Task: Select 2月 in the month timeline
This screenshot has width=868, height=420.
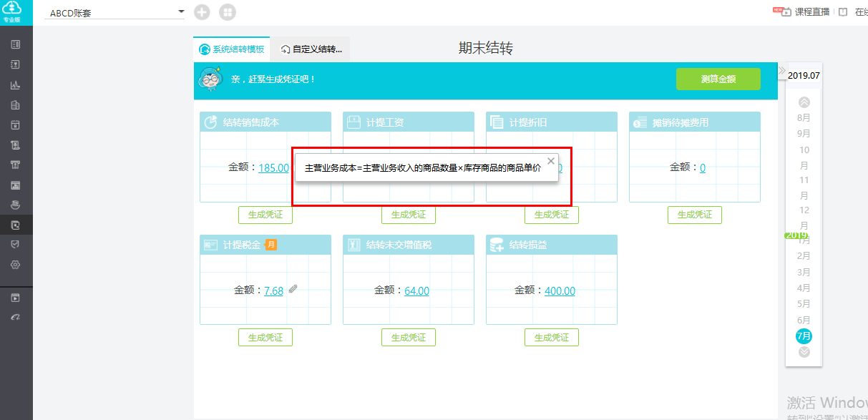Action: point(804,256)
